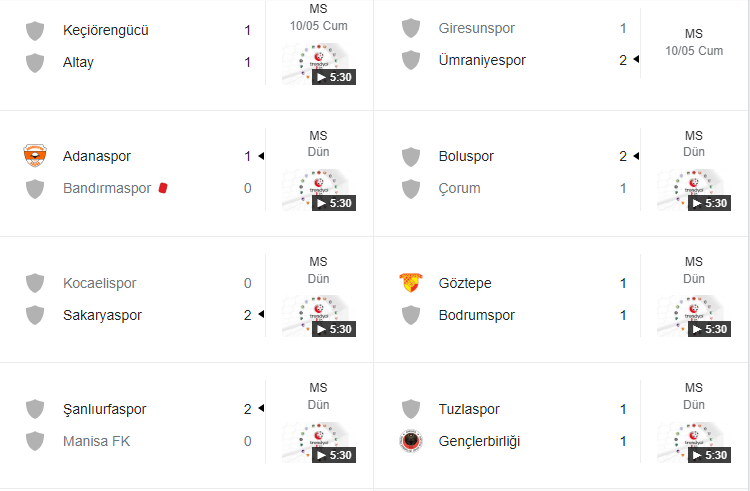Play Boluspor vs Çorum highlights thumbnail
This screenshot has height=491, width=750.
pos(694,190)
